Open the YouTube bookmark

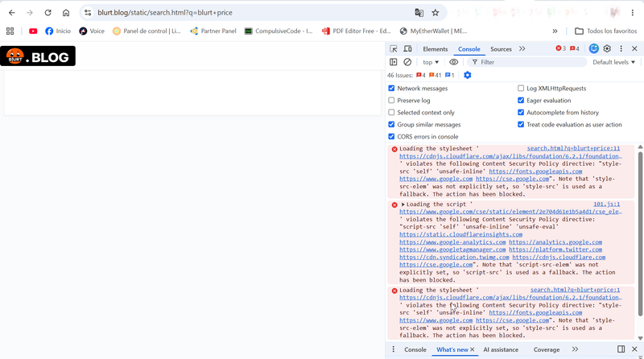click(x=33, y=31)
